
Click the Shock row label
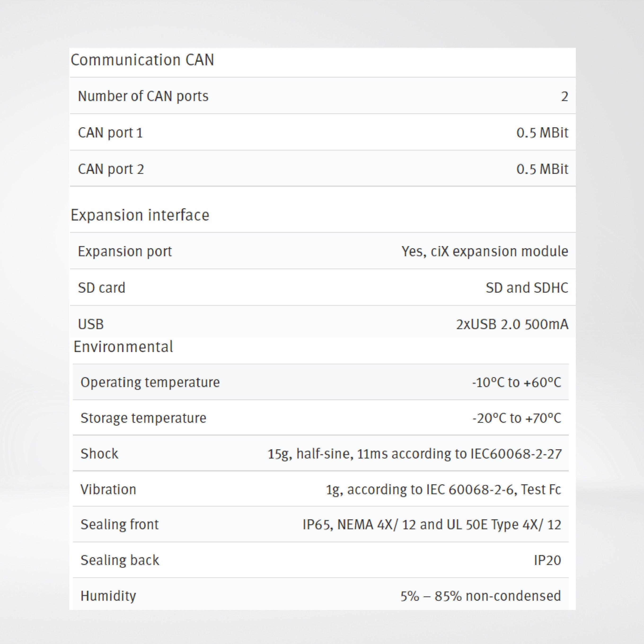(x=99, y=454)
